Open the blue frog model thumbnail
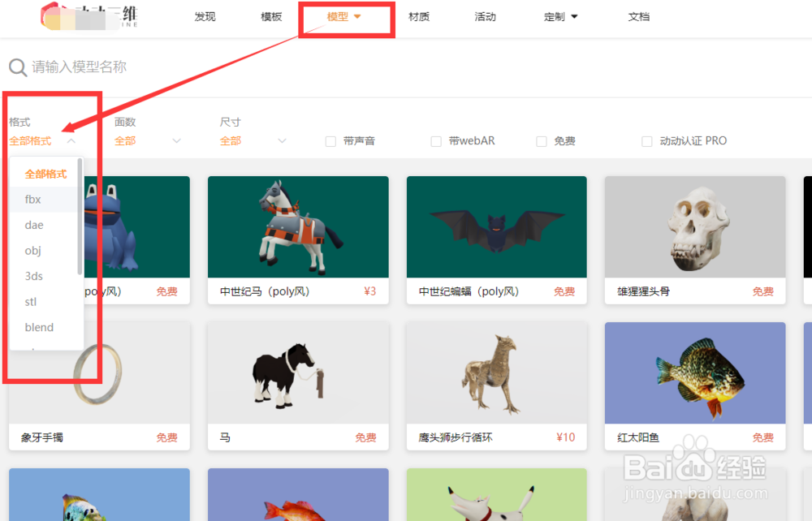This screenshot has width=812, height=521. [x=136, y=226]
